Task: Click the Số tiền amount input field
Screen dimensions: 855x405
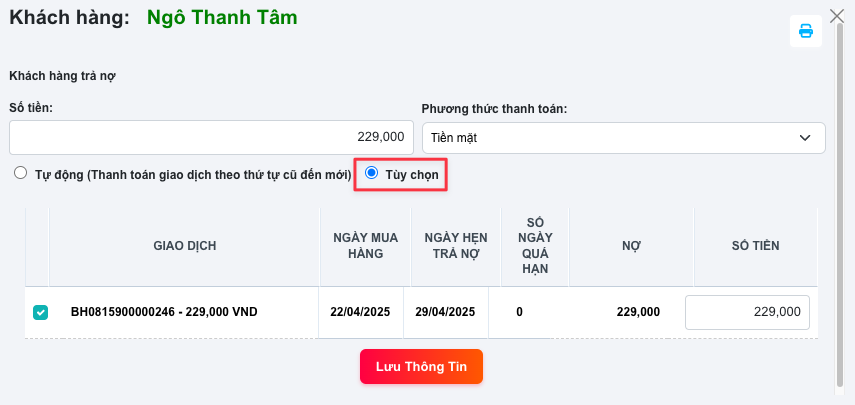Action: (x=211, y=138)
